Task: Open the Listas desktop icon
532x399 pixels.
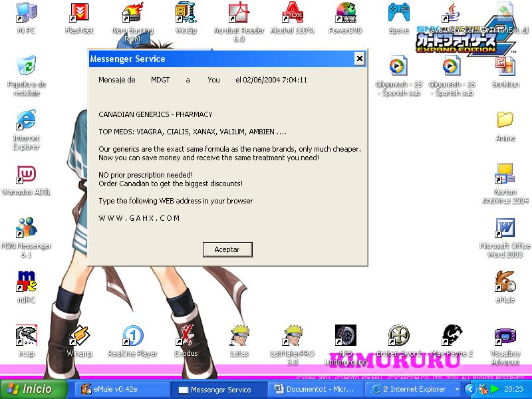Action: coord(239,340)
